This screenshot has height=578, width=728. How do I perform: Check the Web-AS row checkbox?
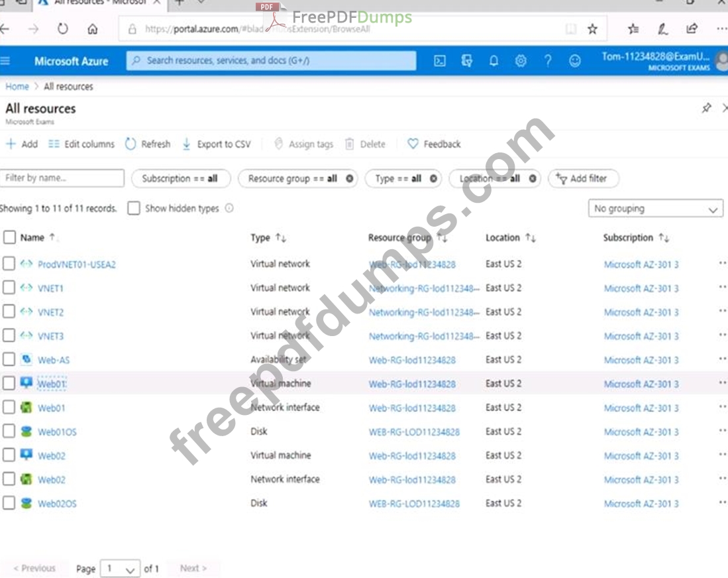click(x=9, y=360)
